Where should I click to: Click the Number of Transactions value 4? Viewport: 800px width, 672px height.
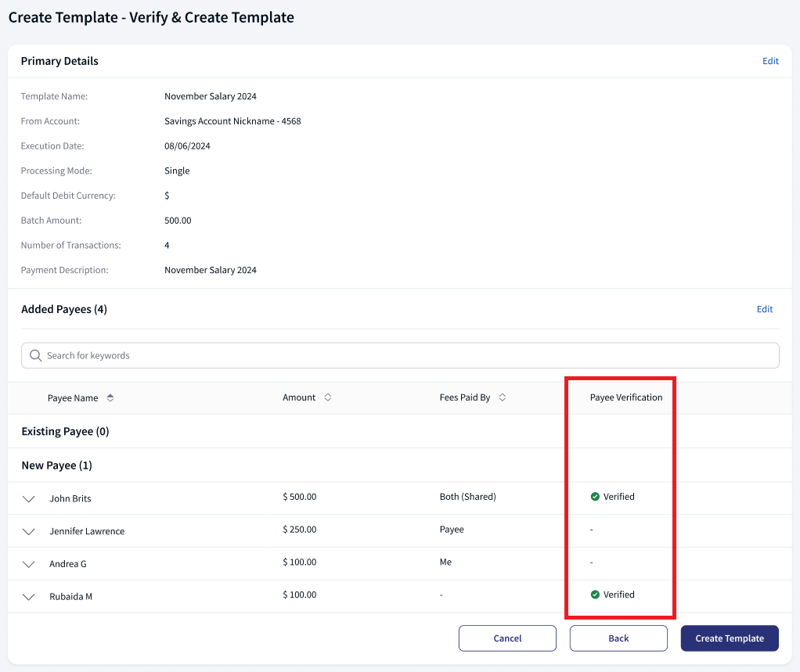pos(167,245)
